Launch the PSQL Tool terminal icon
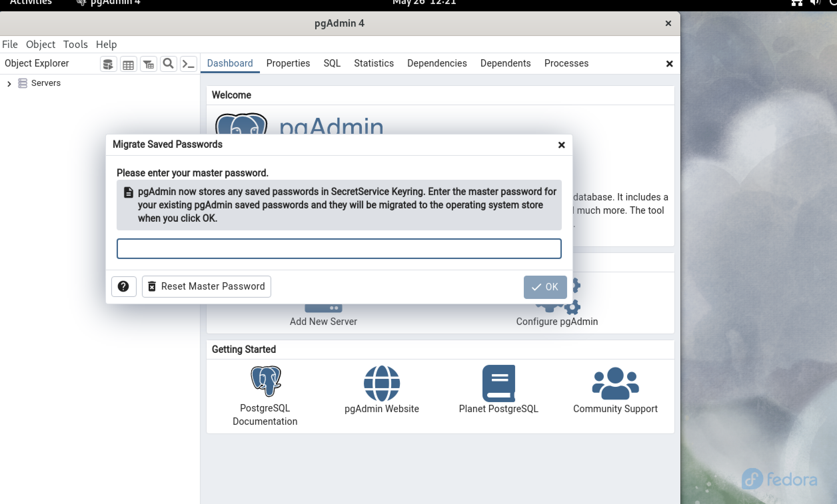This screenshot has width=837, height=504. [188, 64]
